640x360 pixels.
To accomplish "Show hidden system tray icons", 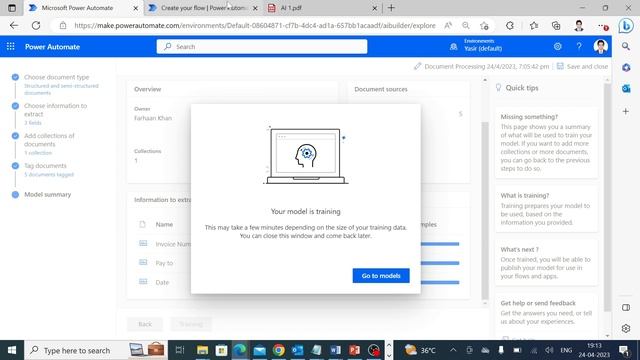I will point(453,350).
